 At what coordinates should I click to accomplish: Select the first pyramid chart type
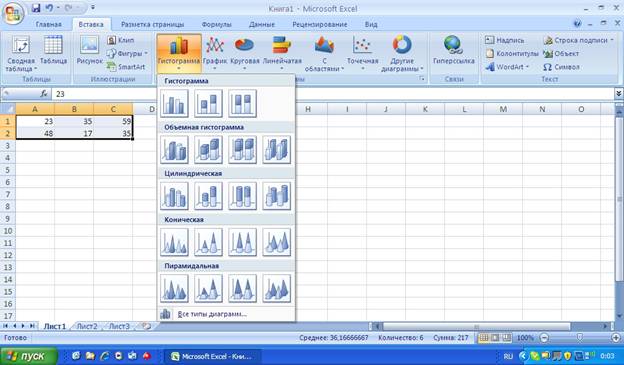174,288
